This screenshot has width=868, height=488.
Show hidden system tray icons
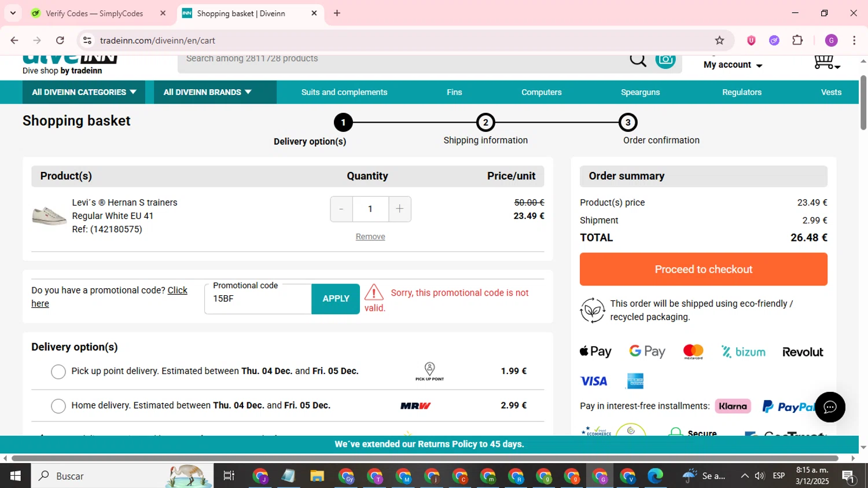pos(744,476)
